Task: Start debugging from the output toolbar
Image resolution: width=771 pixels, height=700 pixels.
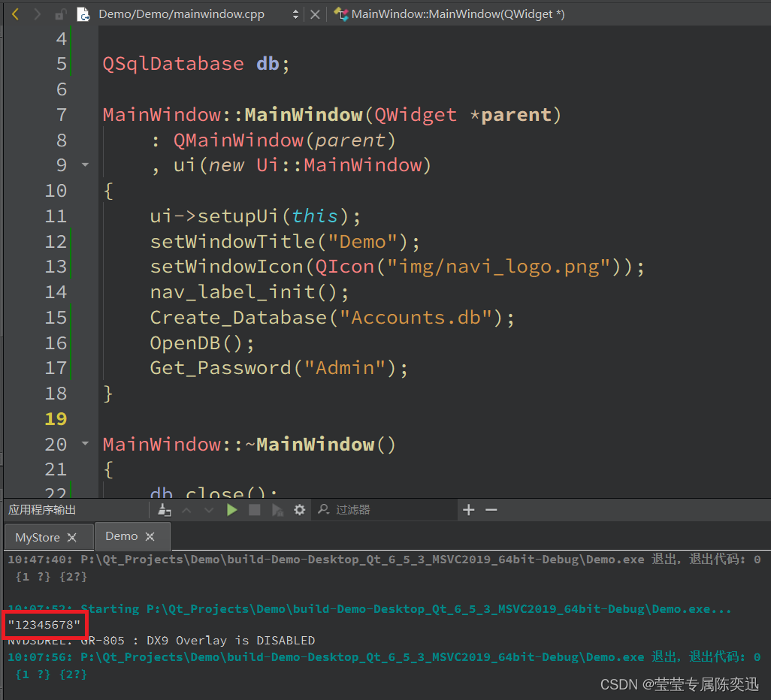Action: (277, 510)
